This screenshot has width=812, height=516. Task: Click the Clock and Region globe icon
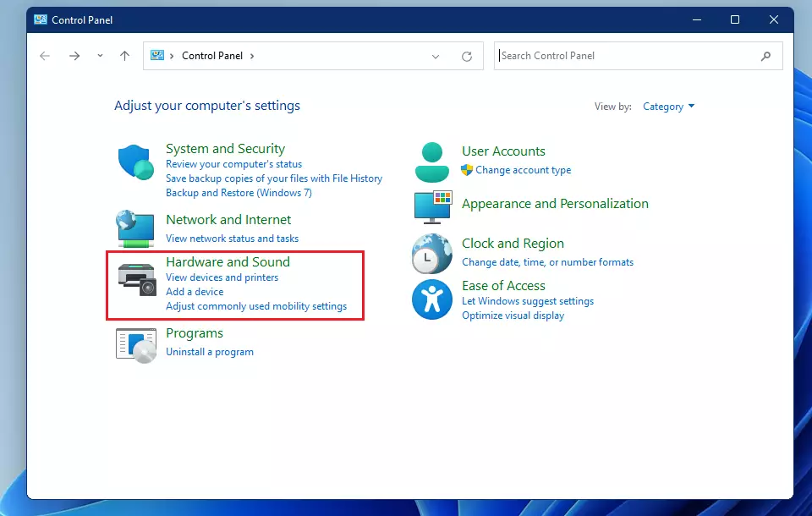coord(432,253)
